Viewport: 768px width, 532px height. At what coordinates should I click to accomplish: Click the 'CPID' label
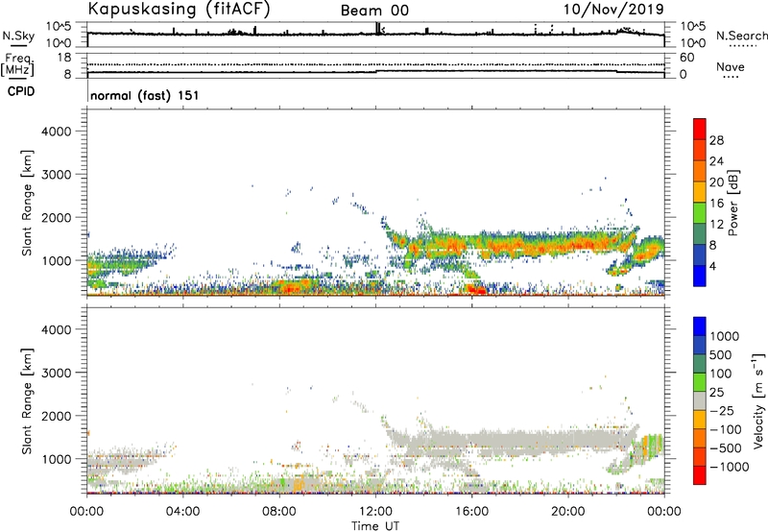pos(21,91)
